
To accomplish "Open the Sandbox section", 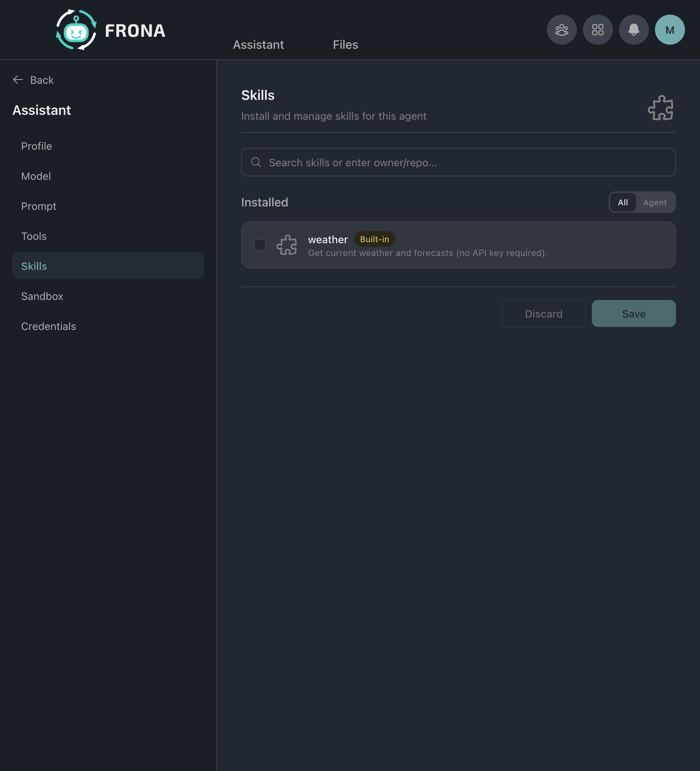I will pyautogui.click(x=42, y=296).
